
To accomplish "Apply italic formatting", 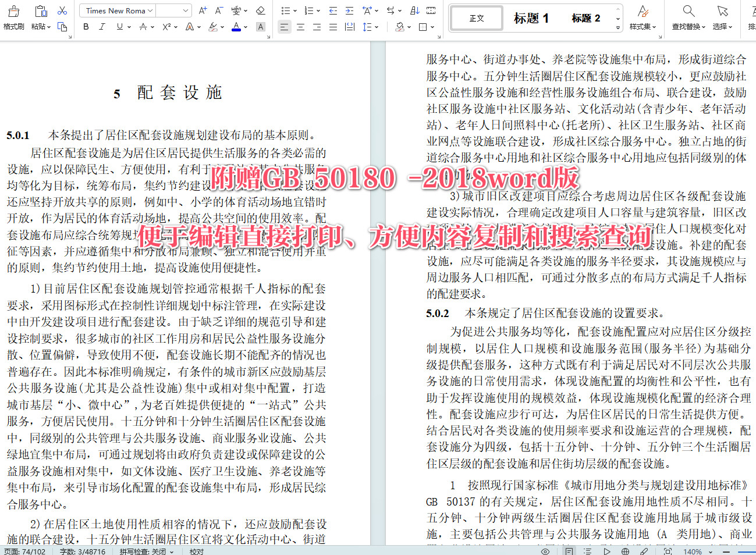I will (102, 27).
